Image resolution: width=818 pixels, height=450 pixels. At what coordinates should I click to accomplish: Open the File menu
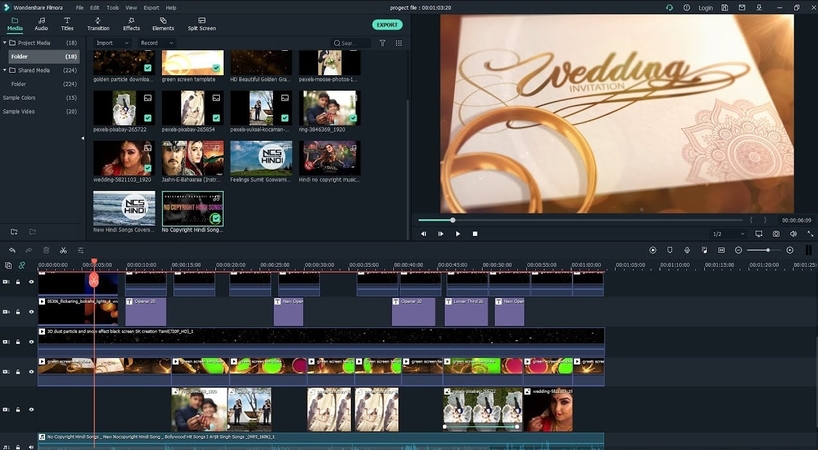[79, 8]
